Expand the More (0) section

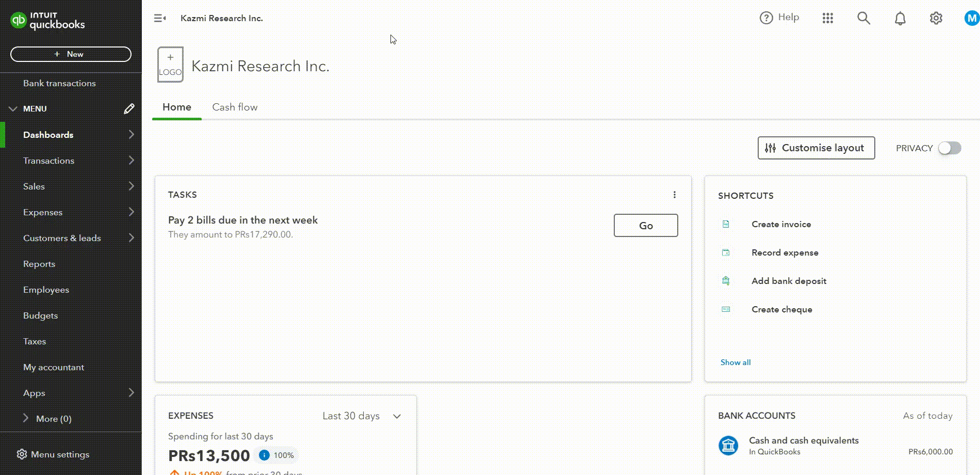47,419
